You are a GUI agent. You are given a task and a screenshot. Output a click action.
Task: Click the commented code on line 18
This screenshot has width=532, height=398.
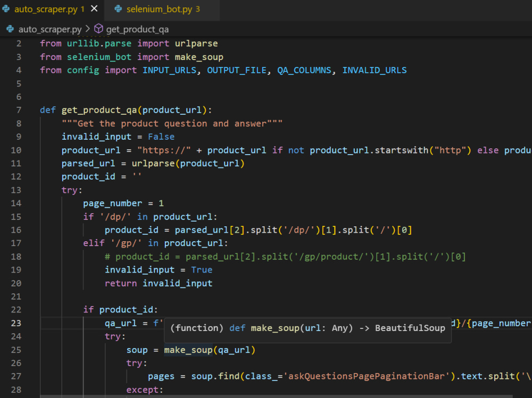pyautogui.click(x=285, y=257)
